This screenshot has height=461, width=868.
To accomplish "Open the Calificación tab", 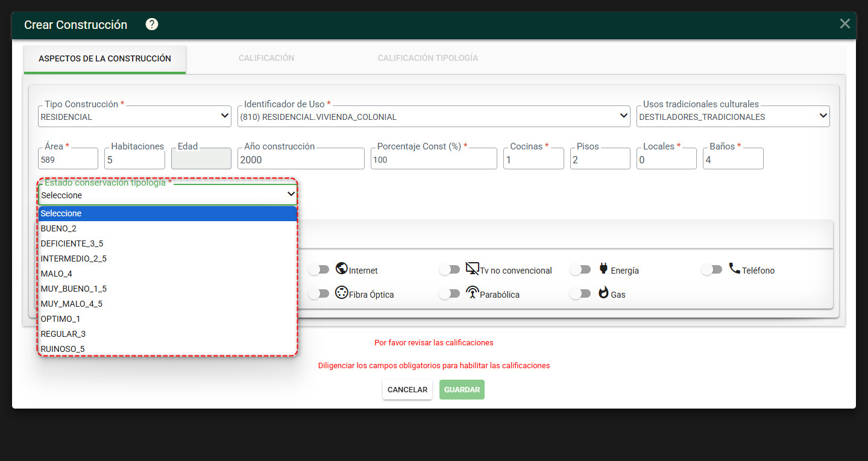I will coord(266,58).
